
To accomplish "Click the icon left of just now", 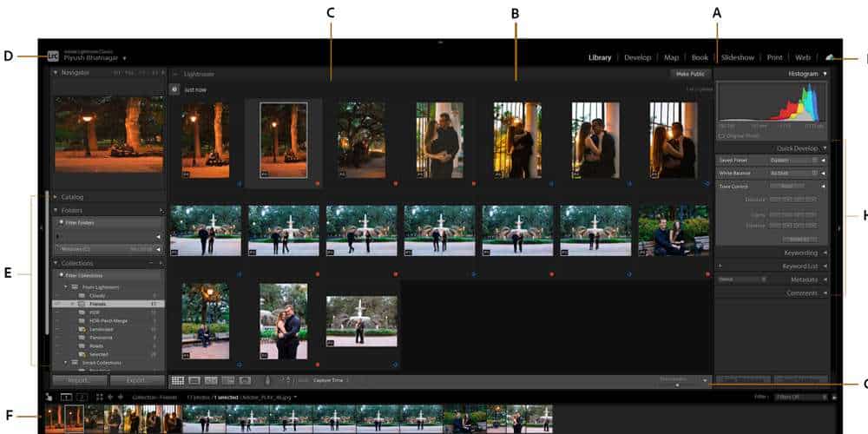I will click(174, 89).
